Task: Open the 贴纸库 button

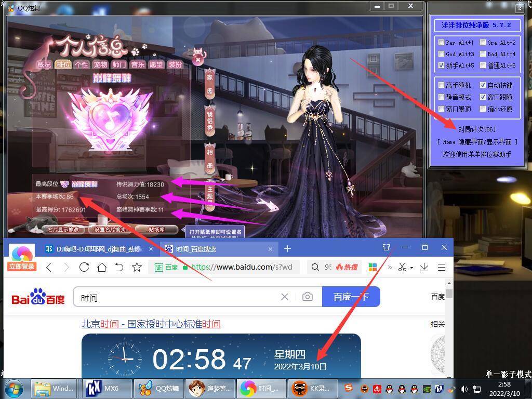Action: point(156,230)
